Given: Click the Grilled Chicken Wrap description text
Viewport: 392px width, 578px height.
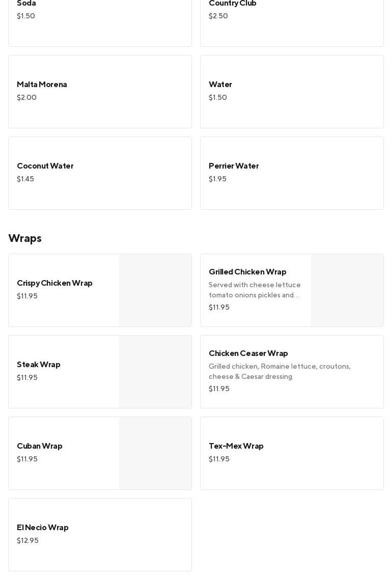Looking at the screenshot, I should [x=255, y=290].
